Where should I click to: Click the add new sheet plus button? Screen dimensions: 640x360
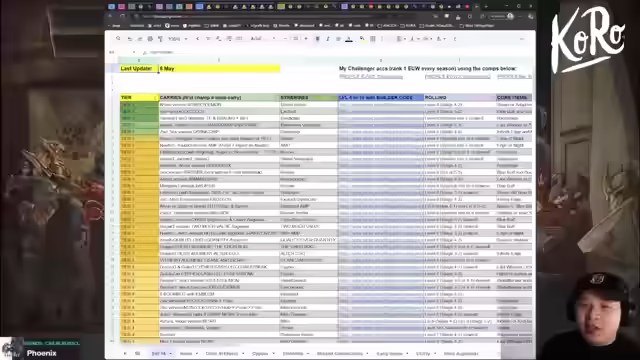pos(125,353)
